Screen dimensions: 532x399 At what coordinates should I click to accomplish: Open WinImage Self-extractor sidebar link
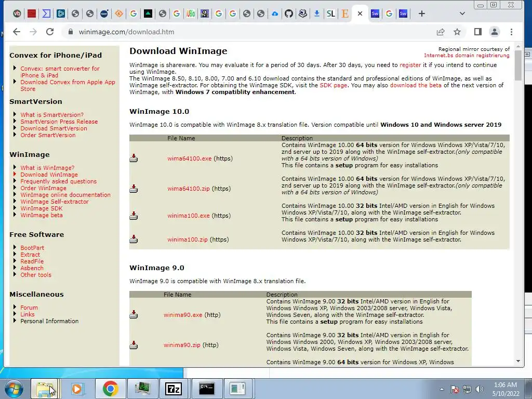coord(54,202)
